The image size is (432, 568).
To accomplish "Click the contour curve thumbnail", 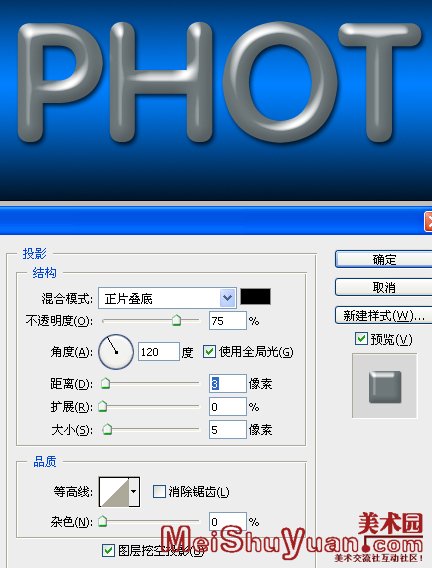I will pos(114,492).
